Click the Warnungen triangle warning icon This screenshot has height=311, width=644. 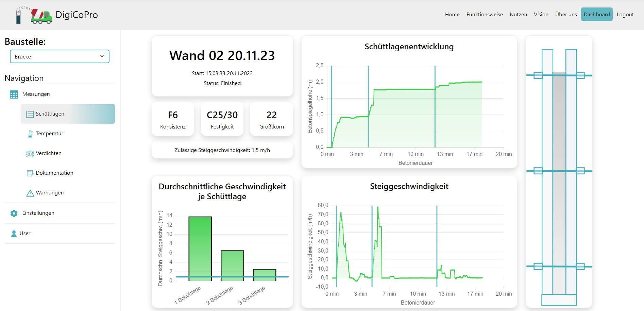(x=30, y=193)
